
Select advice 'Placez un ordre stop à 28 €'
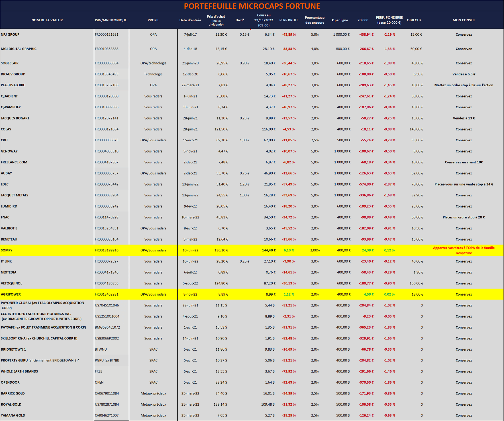coord(464,217)
